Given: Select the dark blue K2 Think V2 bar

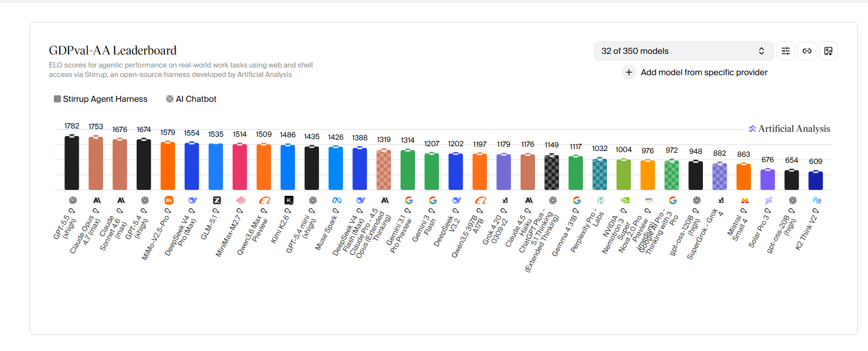Looking at the screenshot, I should pos(815,181).
